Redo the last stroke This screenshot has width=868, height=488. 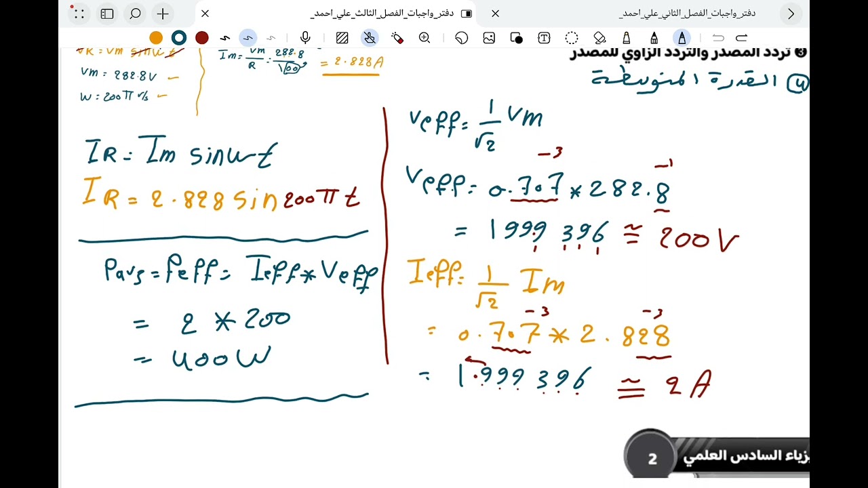coord(742,38)
